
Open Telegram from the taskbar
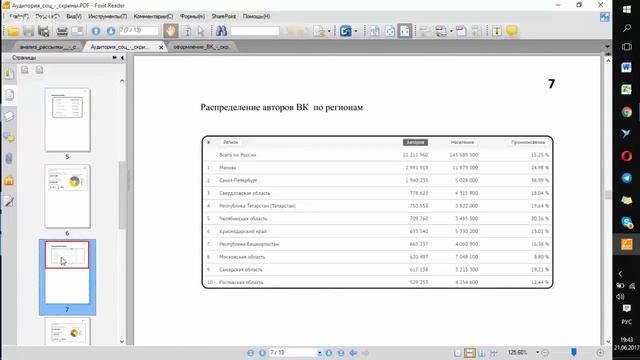click(627, 178)
